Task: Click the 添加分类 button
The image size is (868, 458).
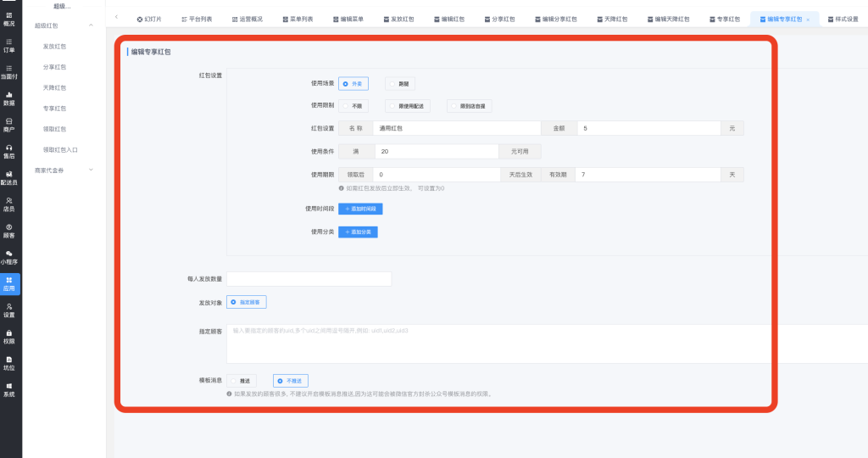Action: click(358, 232)
